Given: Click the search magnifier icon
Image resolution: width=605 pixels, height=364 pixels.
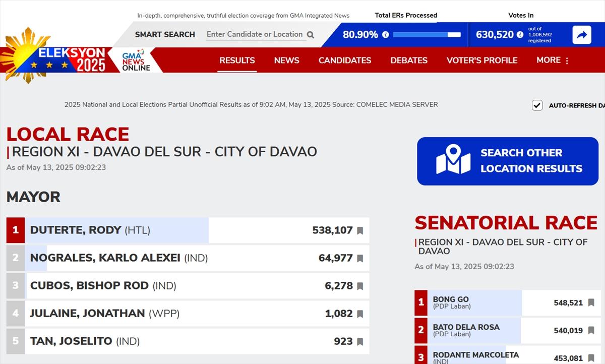Looking at the screenshot, I should click(311, 35).
